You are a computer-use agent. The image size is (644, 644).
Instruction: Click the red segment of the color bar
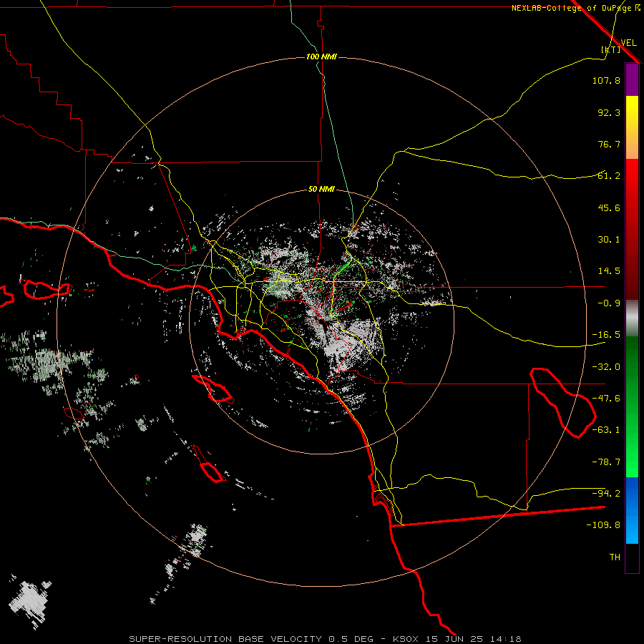(632, 229)
